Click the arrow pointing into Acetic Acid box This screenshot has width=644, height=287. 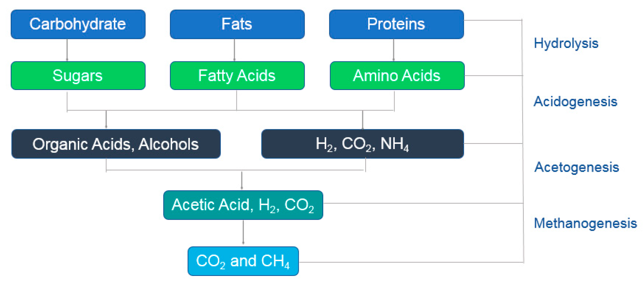pyautogui.click(x=242, y=180)
